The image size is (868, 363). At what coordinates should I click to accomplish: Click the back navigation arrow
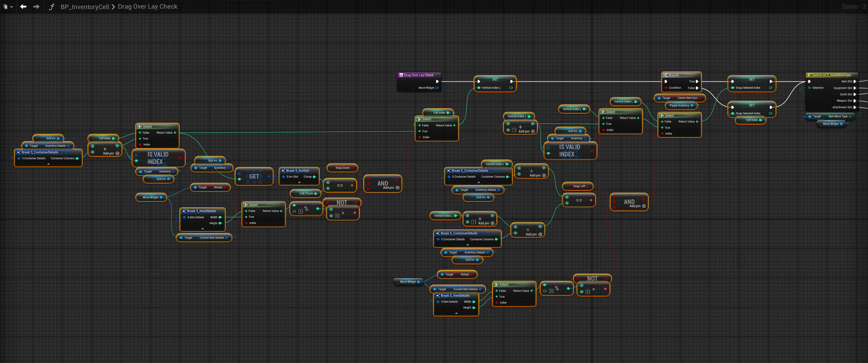pyautogui.click(x=23, y=7)
